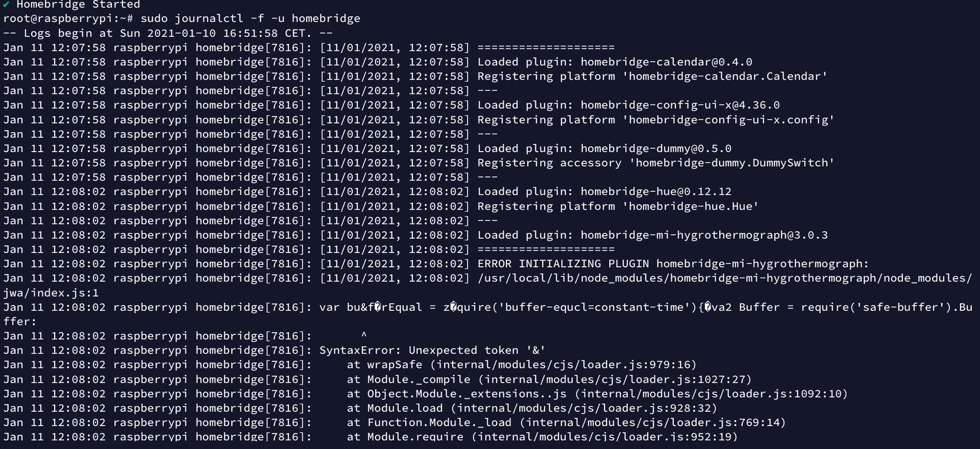Click the 'at Module._compile' stack trace line

[549, 380]
